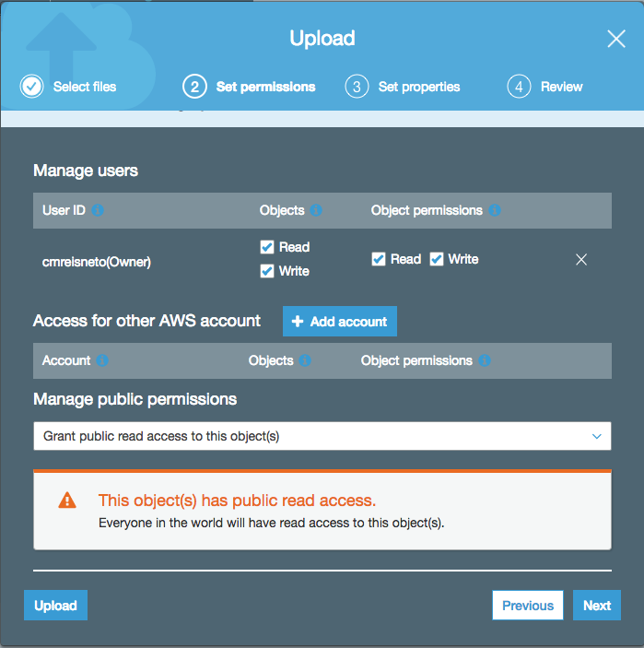Click Manage public permissions heading

point(135,399)
